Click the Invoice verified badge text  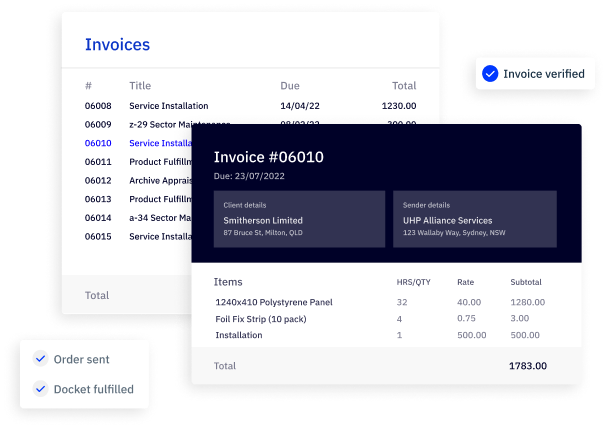(x=544, y=74)
